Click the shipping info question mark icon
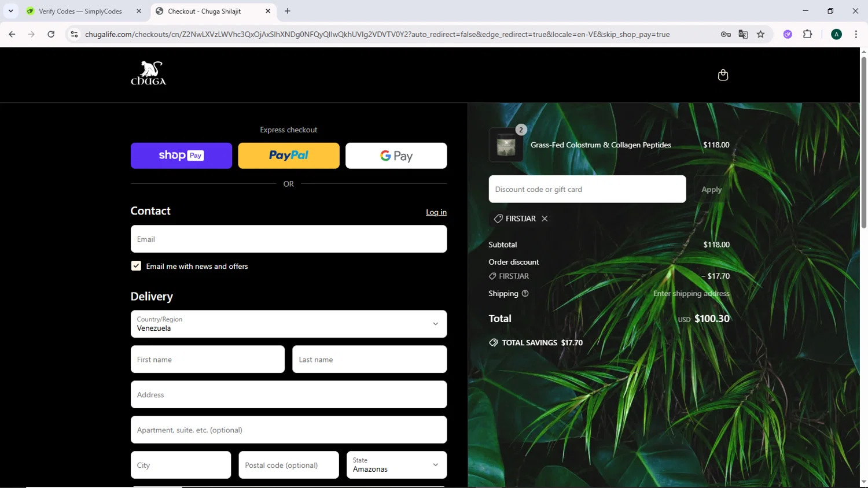868x488 pixels. (x=525, y=294)
